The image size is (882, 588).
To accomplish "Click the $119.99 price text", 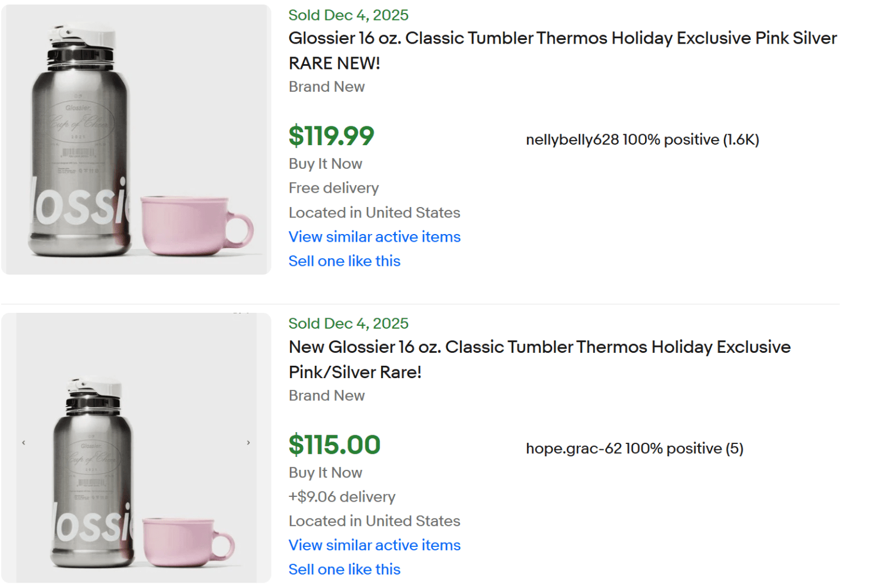I will [331, 136].
